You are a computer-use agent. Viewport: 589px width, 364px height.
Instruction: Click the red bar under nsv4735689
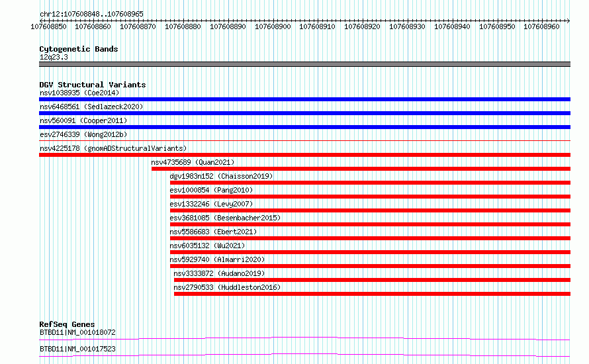[x=361, y=169]
